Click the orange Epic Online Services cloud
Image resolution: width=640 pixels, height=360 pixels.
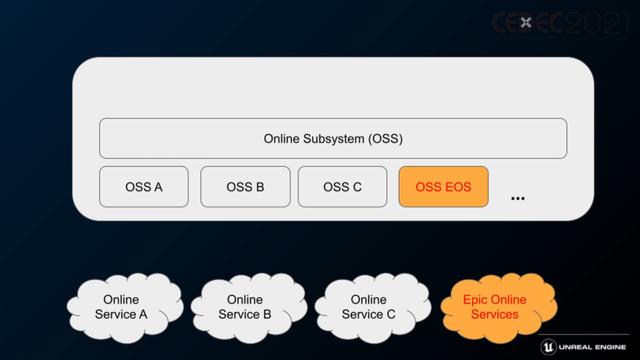tap(498, 308)
